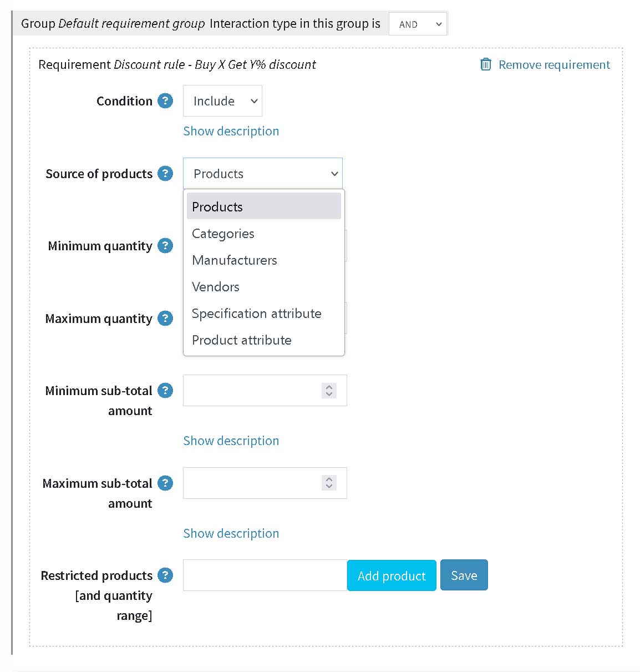
Task: Click the Maximum quantity question mark icon
Action: 165,319
